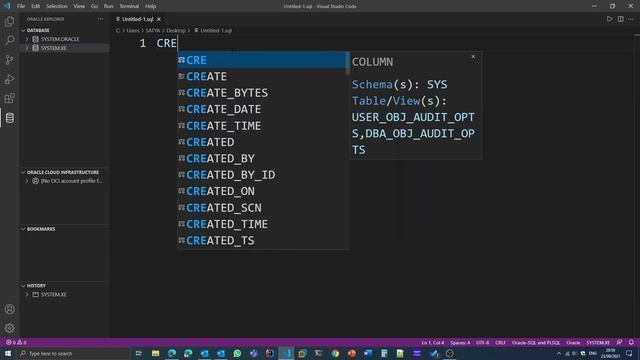Open the Run menu

[109, 6]
